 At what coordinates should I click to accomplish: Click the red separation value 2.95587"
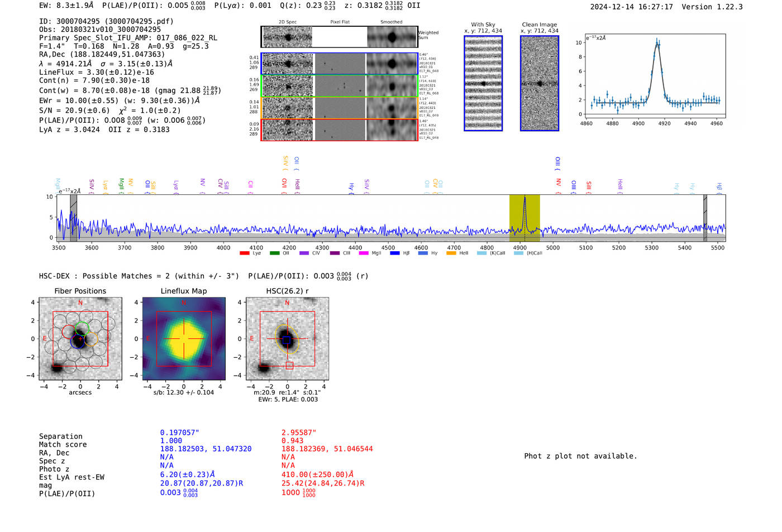click(299, 433)
